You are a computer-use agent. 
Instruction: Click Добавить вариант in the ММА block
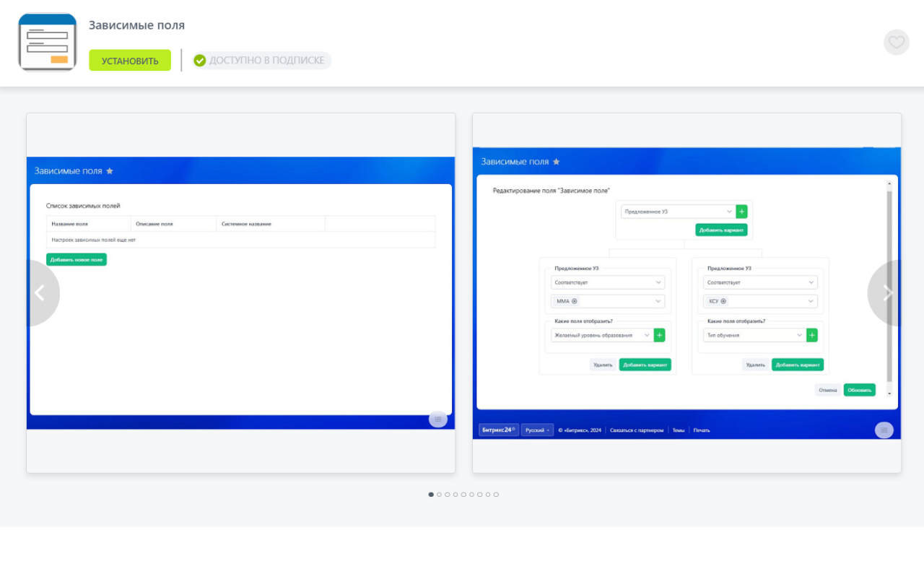tap(645, 365)
